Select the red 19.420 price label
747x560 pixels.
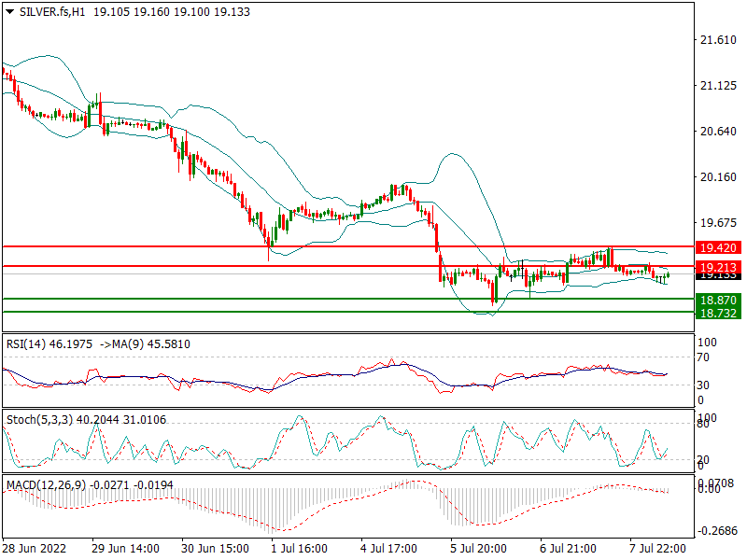pos(719,247)
